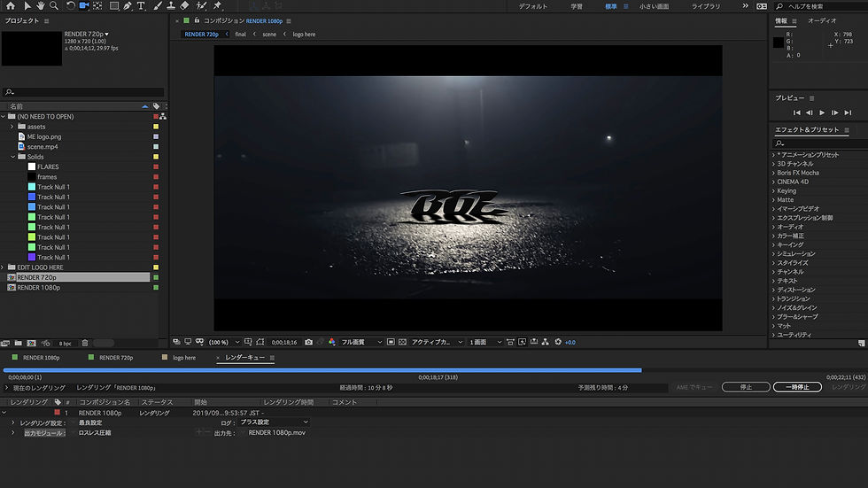Switch to the RENDER 1080p timeline tab
This screenshot has width=868, height=488.
click(41, 358)
